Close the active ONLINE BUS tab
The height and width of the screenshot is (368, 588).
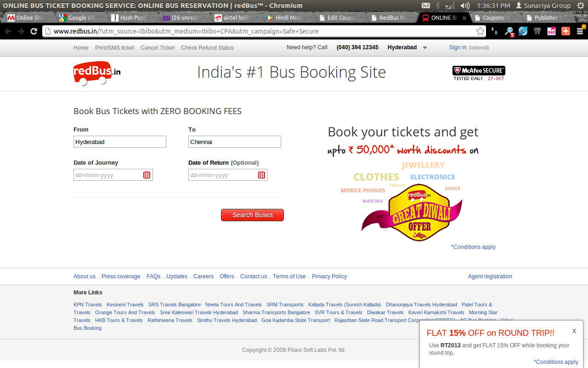click(x=464, y=18)
